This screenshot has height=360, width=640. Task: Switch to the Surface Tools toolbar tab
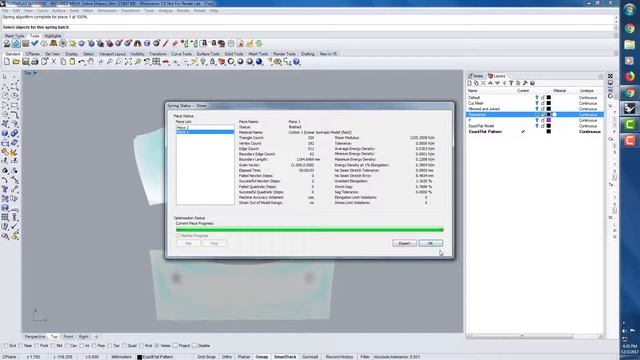point(208,54)
